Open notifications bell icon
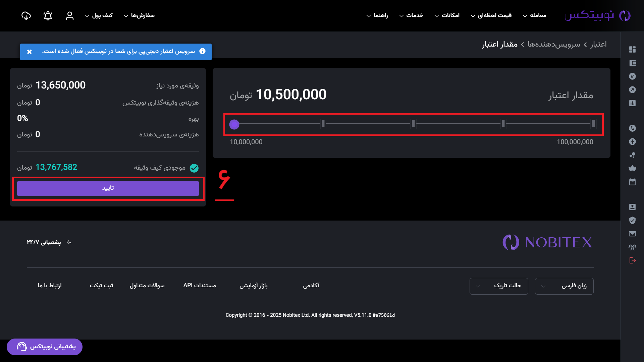644x362 pixels. pyautogui.click(x=48, y=16)
